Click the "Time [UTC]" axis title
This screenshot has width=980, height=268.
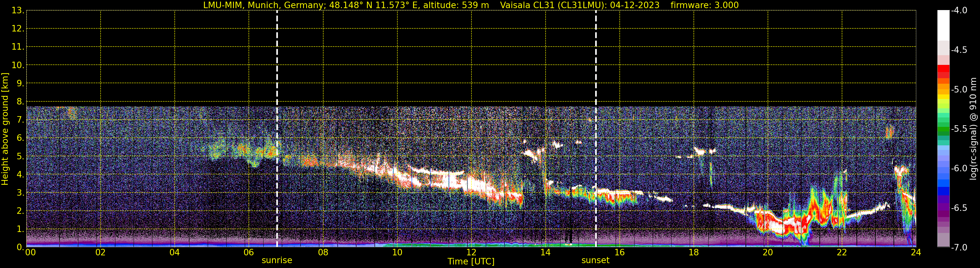pyautogui.click(x=471, y=262)
